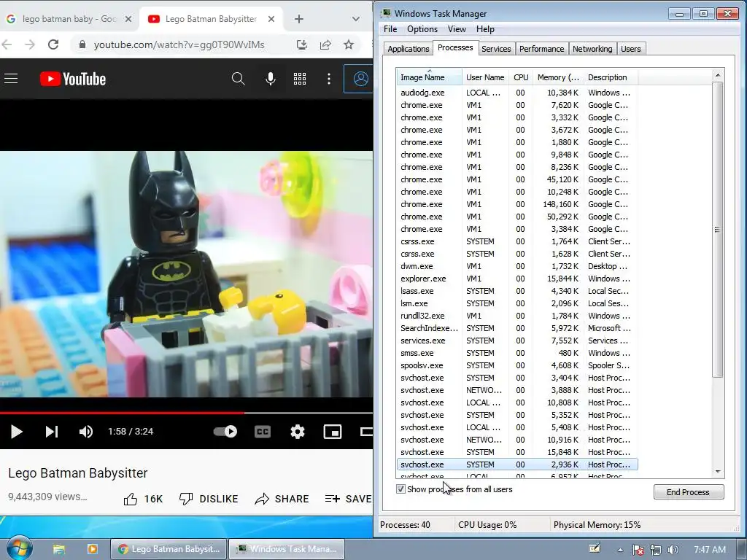This screenshot has height=560, width=747.
Task: Go forward in the Chrome browser
Action: 29,44
